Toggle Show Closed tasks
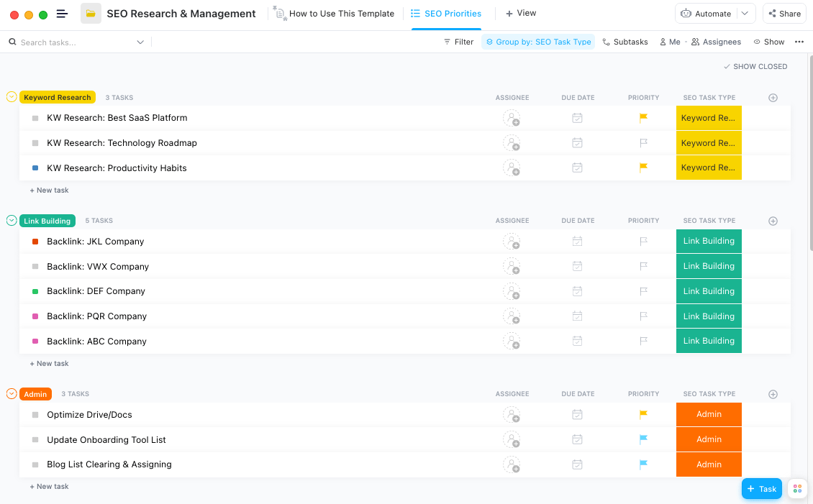Image resolution: width=813 pixels, height=504 pixels. coord(755,67)
